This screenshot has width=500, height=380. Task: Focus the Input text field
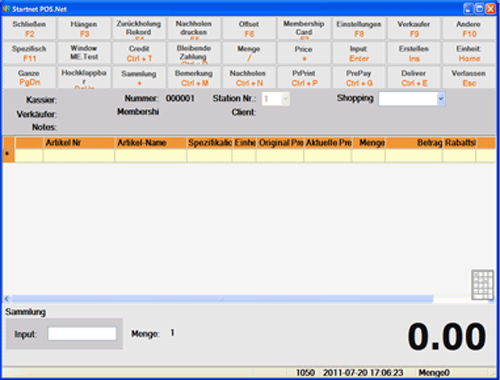[82, 334]
